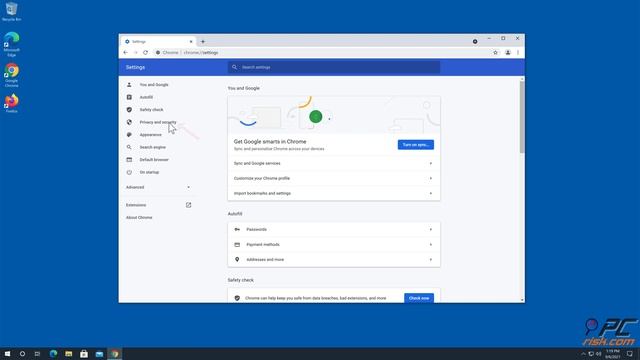Click the Payment methods card icon
This screenshot has height=360, width=640.
coord(237,244)
